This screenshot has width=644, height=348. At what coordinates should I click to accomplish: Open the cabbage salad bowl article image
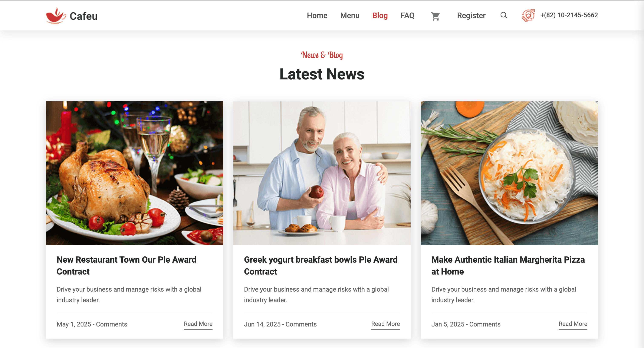[509, 173]
